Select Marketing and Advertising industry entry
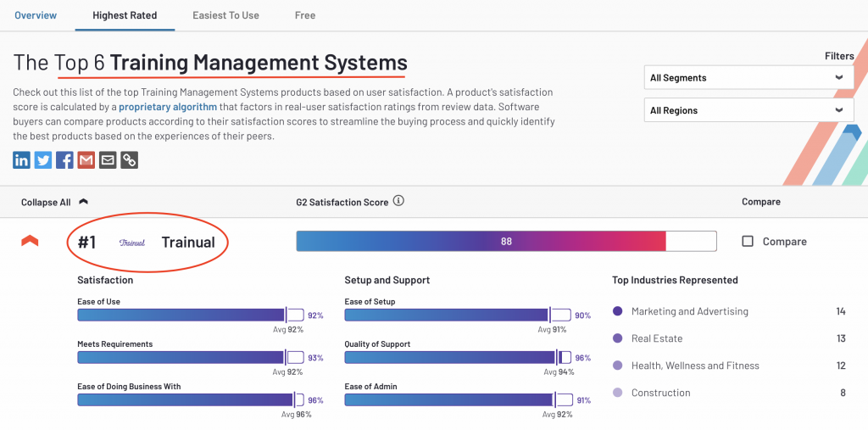 click(689, 311)
